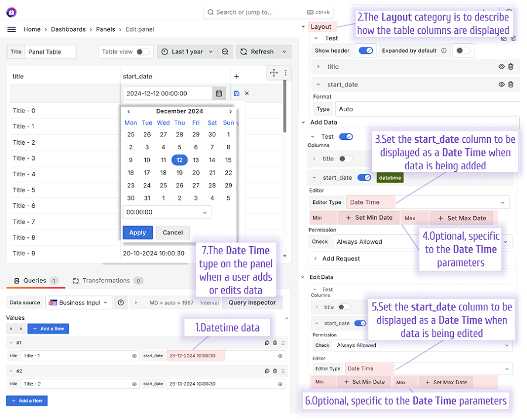This screenshot has height=420, width=527.
Task: Click the zoom out time range icon
Action: click(225, 52)
